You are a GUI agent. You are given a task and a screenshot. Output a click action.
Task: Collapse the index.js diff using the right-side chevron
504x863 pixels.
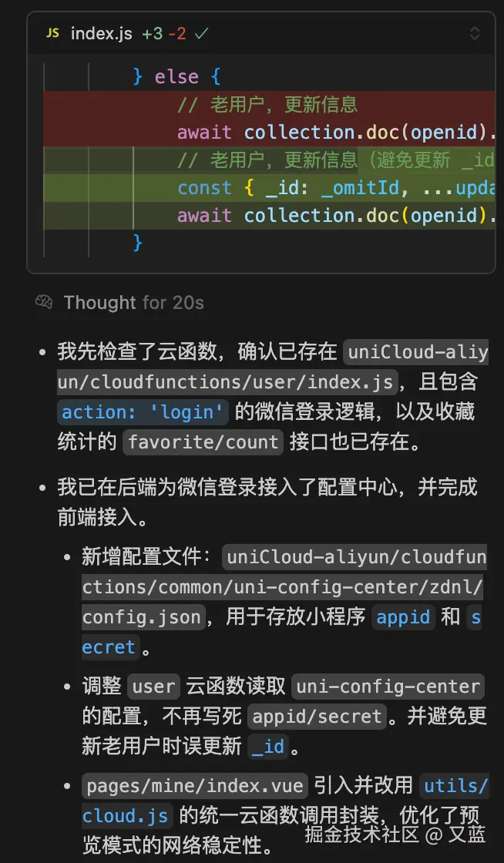(x=475, y=33)
